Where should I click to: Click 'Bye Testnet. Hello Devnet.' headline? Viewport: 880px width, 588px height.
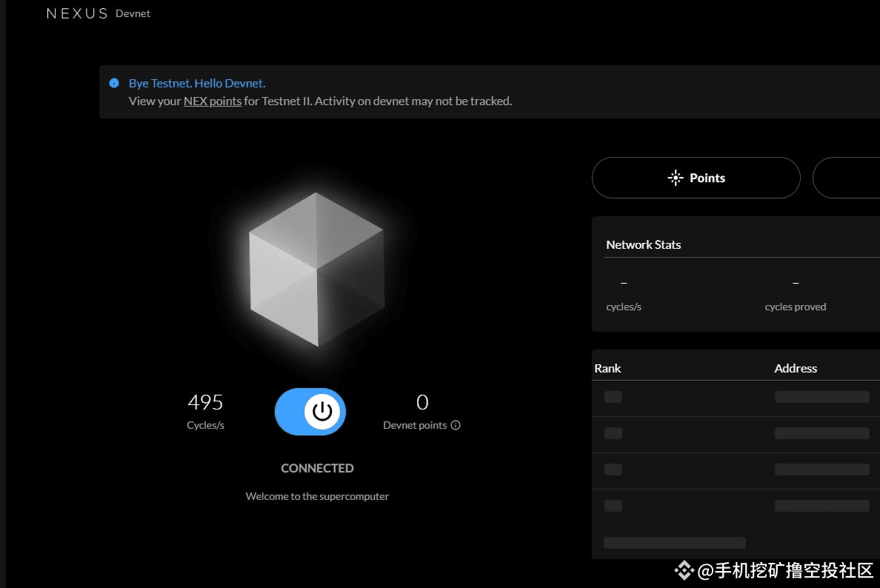point(197,83)
